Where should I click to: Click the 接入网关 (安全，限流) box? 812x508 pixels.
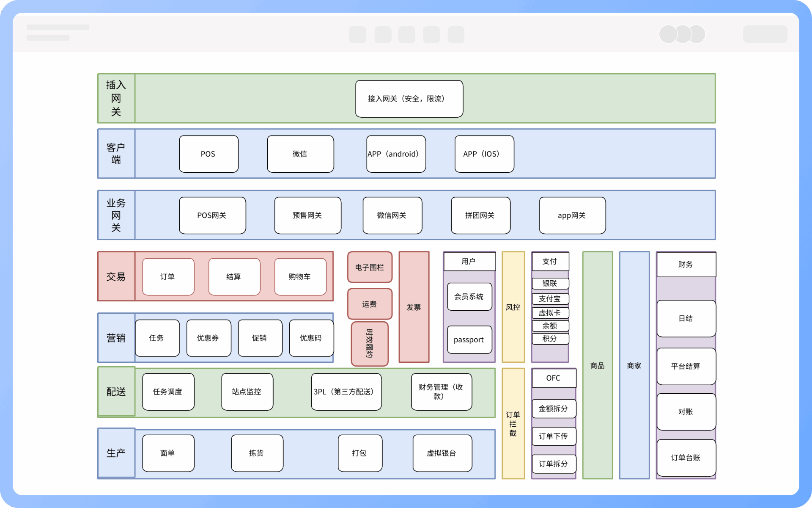[x=409, y=99]
